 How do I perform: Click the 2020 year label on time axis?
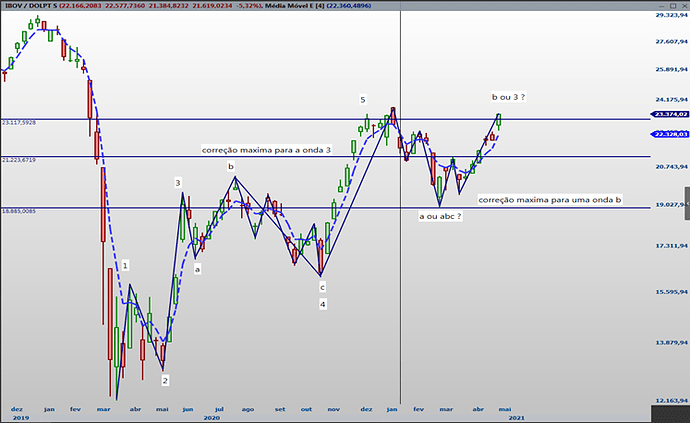[211, 417]
